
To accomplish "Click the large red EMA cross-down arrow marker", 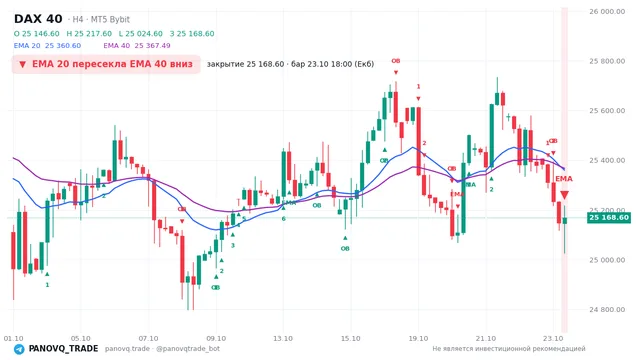I will [x=564, y=195].
